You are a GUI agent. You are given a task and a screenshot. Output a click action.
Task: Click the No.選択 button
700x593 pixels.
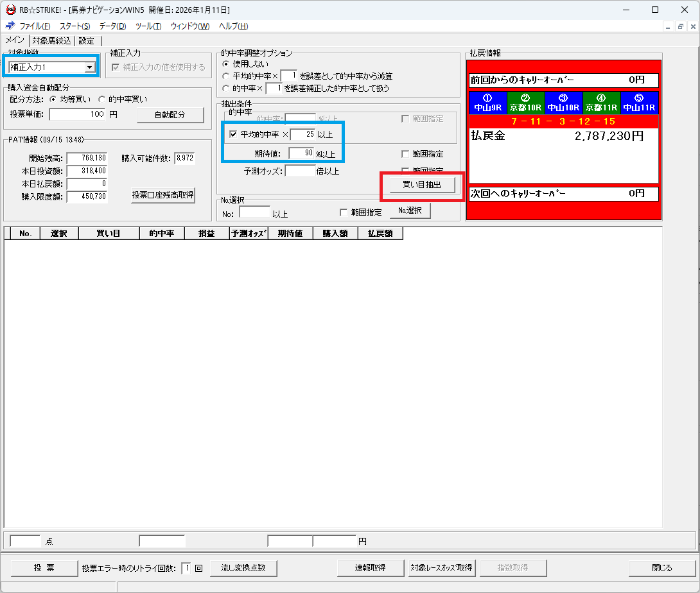(x=410, y=210)
